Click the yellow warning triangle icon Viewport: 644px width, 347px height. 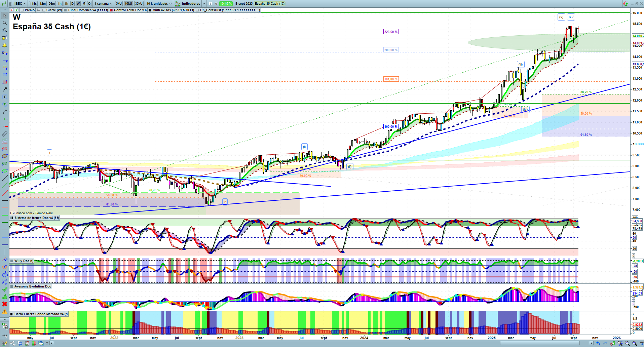tap(5, 311)
